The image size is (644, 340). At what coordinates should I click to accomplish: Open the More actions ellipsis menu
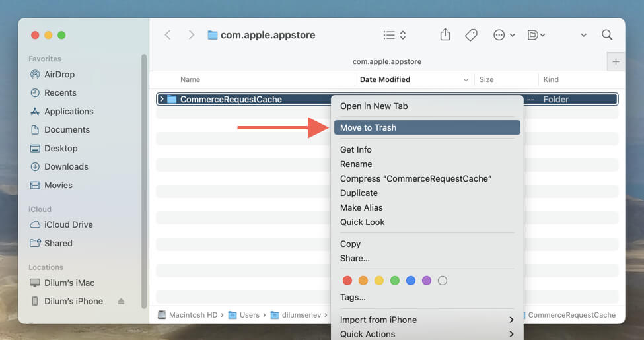pyautogui.click(x=503, y=35)
